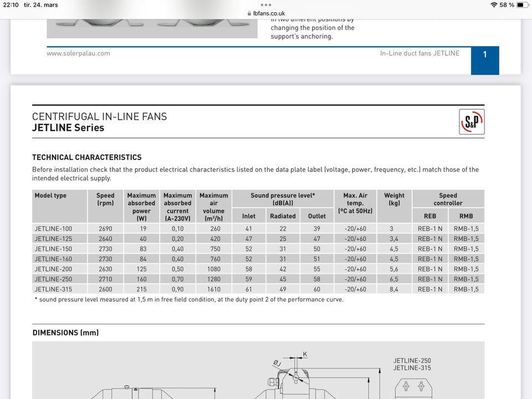Tap the S&P logo
This screenshot has width=532, height=399.
[472, 121]
